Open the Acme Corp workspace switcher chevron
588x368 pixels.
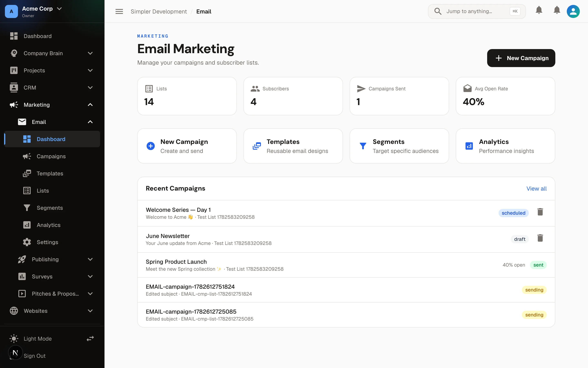click(x=59, y=9)
